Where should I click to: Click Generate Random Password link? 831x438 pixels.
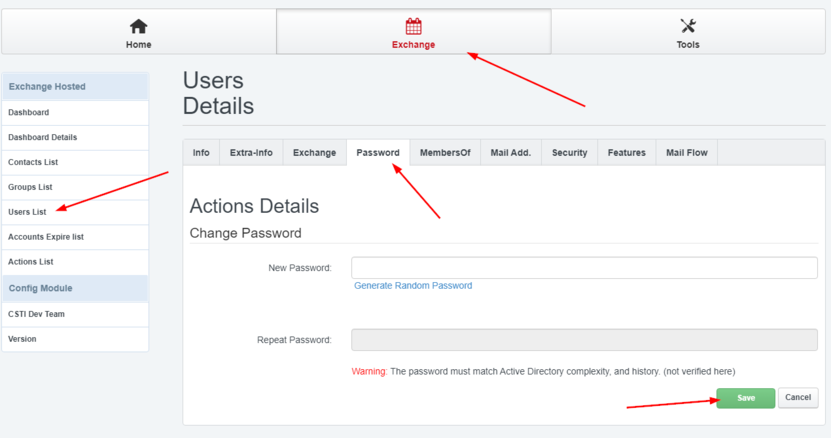pos(413,285)
